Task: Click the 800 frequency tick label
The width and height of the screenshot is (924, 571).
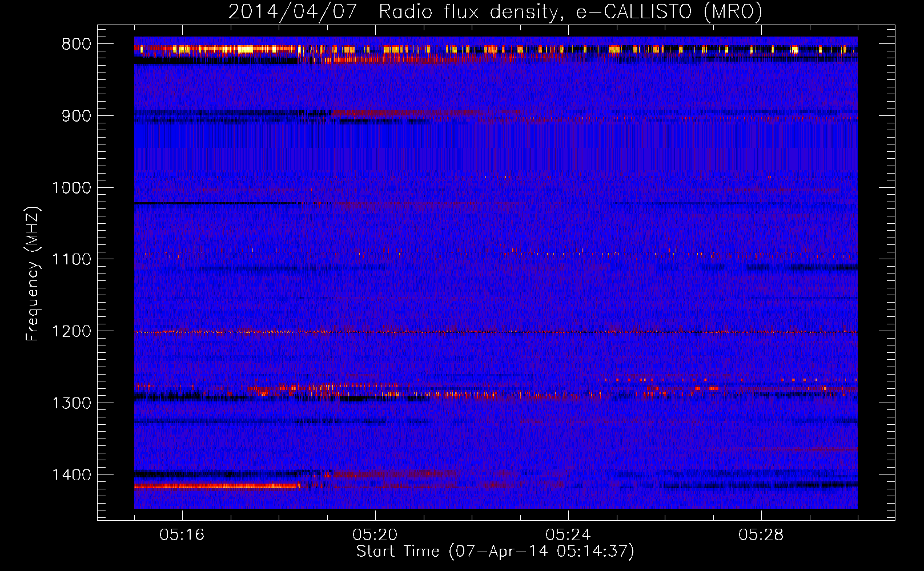Action: pos(76,45)
